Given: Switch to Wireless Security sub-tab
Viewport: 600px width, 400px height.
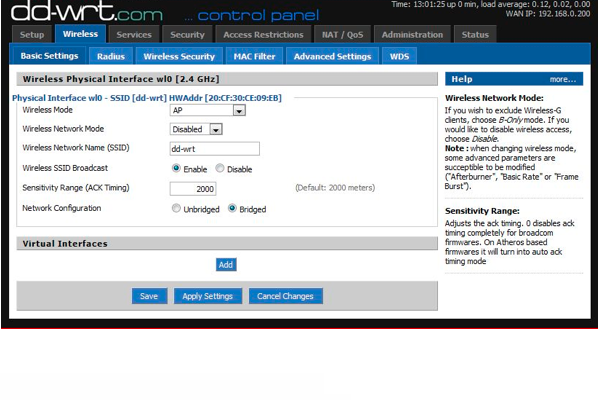Looking at the screenshot, I should tap(178, 57).
